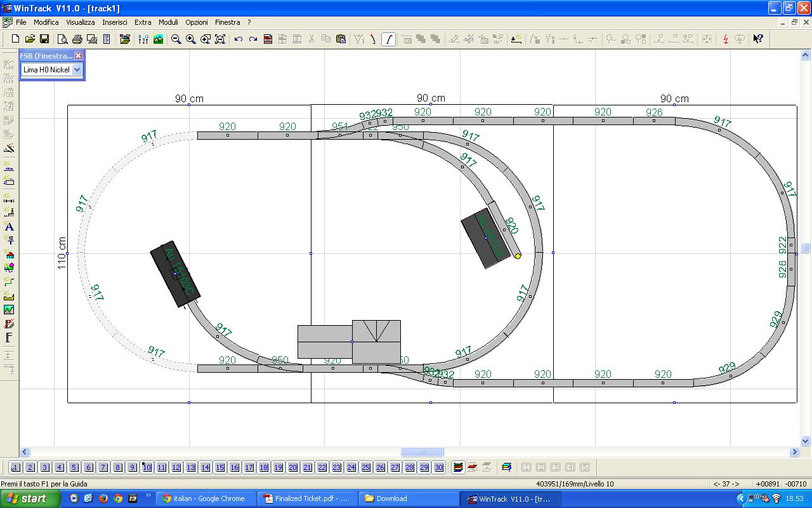Click horizontal scrollbar right arrow
The height and width of the screenshot is (508, 812).
(x=794, y=452)
